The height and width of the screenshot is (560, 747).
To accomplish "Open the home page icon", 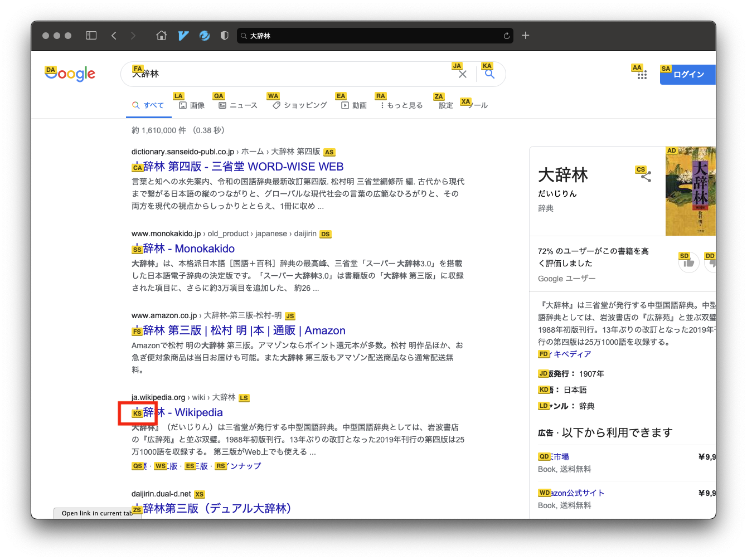I will pos(162,36).
